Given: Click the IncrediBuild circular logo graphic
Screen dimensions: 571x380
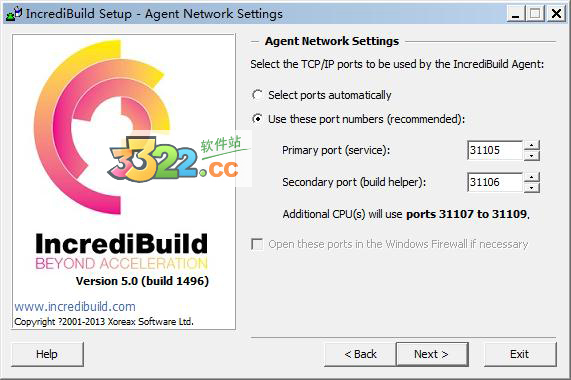Looking at the screenshot, I should click(102, 127).
